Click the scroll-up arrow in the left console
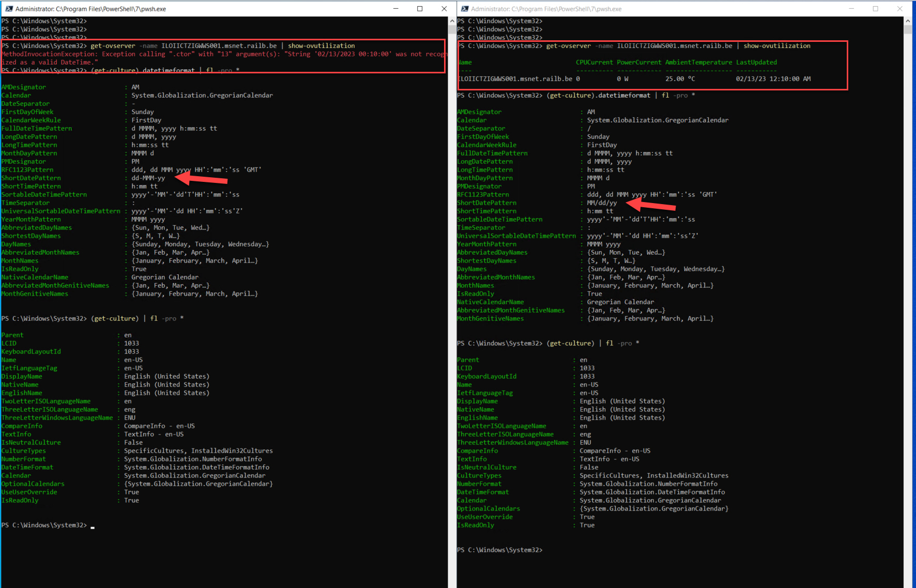 point(452,21)
